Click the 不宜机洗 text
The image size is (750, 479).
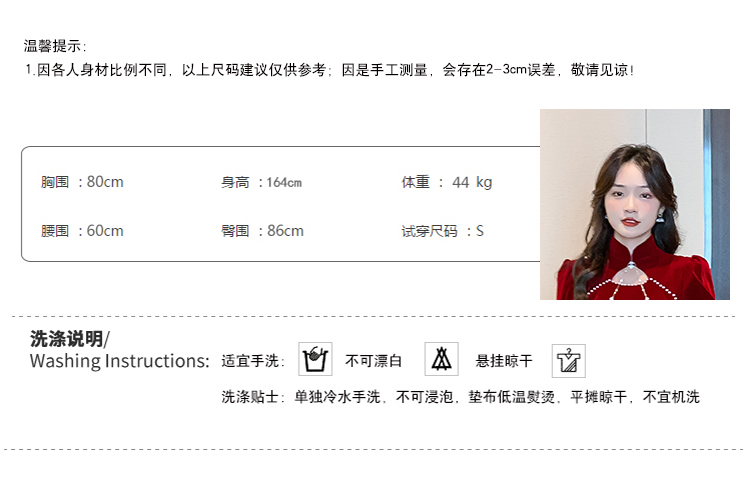click(x=671, y=397)
